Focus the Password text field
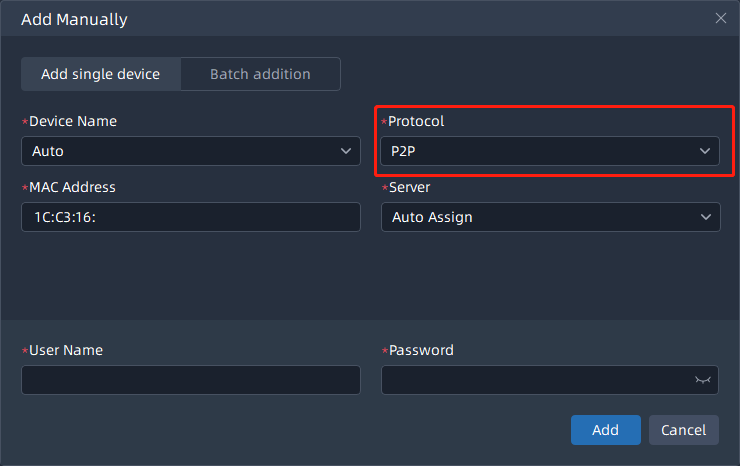Screen dimensions: 740x466 (535, 380)
